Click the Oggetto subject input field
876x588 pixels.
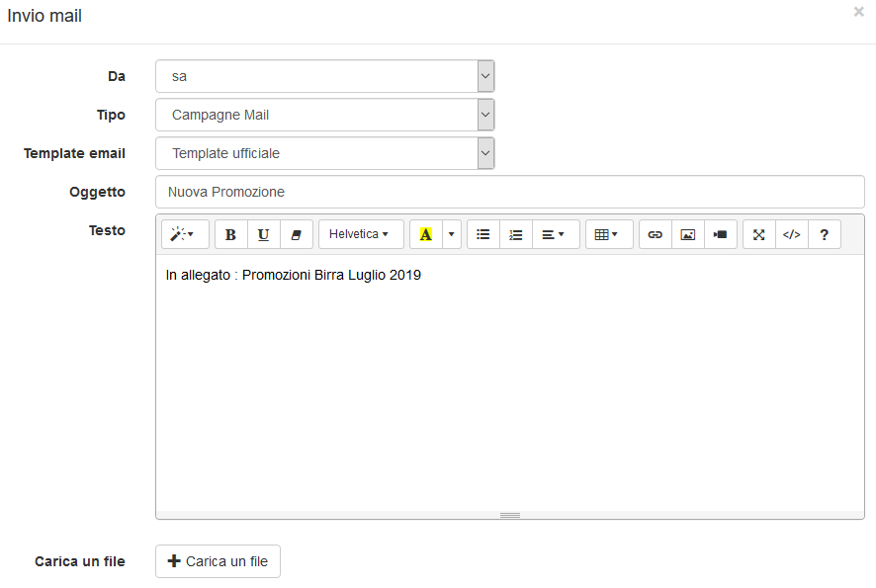pos(509,192)
